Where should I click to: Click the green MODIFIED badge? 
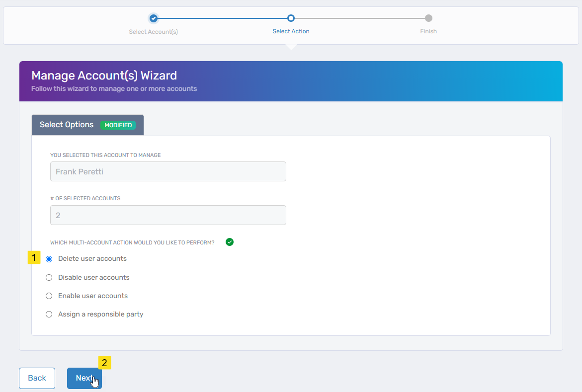[118, 125]
